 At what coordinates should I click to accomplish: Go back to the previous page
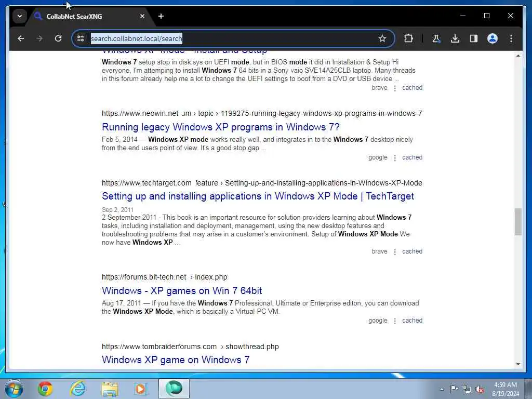coord(21,38)
